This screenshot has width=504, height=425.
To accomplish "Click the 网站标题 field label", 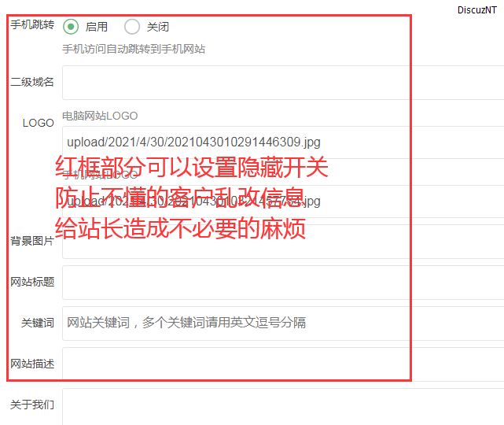I will [x=32, y=282].
